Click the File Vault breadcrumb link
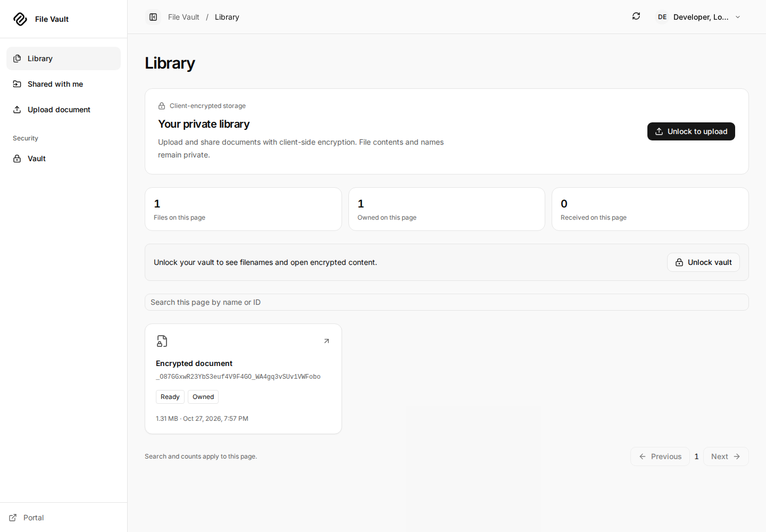 click(x=184, y=17)
